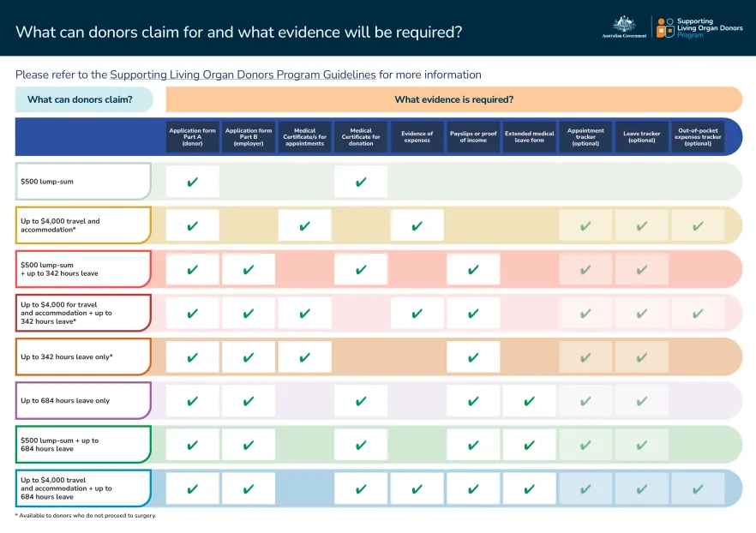Select the '$500 lump-sum + up to 342 hours leave' row label

pyautogui.click(x=83, y=269)
